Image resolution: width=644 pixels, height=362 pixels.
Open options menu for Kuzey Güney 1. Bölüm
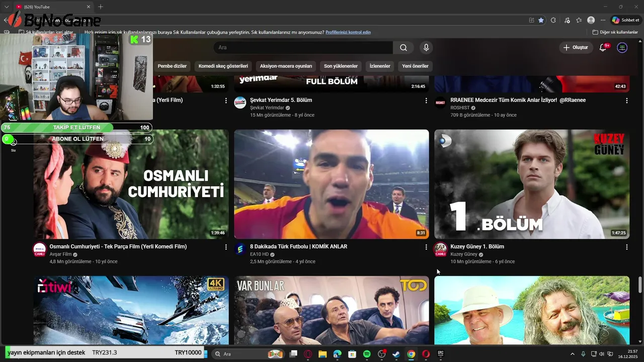[626, 247]
